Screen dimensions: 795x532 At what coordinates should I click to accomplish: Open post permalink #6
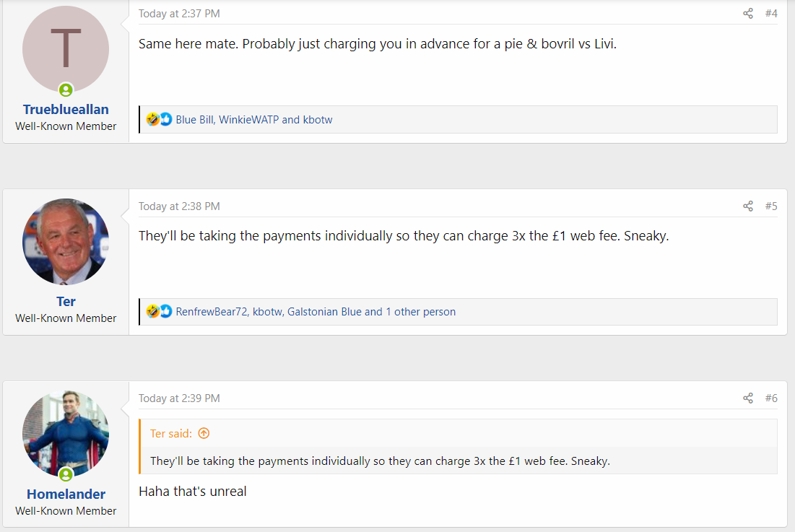(771, 398)
